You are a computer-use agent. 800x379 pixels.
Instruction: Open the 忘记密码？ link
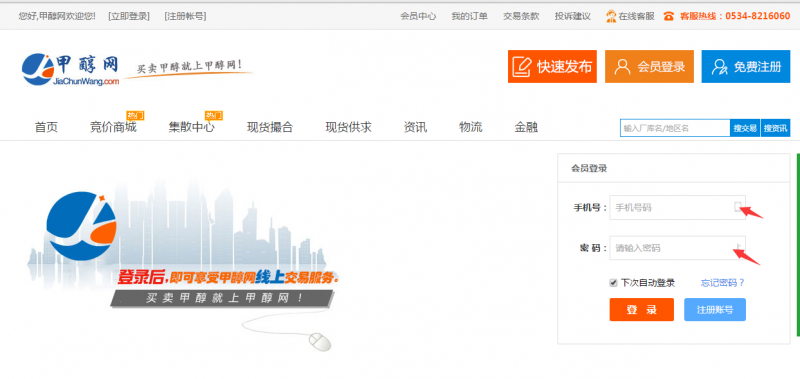click(723, 283)
